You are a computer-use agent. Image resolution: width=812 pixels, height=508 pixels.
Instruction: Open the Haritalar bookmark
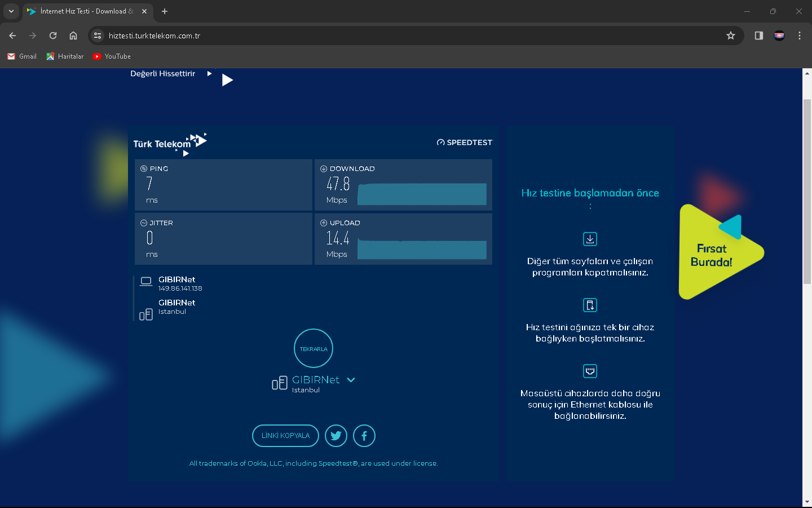[65, 56]
